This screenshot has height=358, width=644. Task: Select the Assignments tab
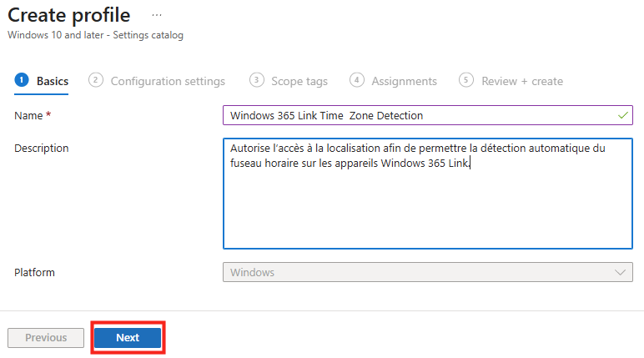click(404, 81)
